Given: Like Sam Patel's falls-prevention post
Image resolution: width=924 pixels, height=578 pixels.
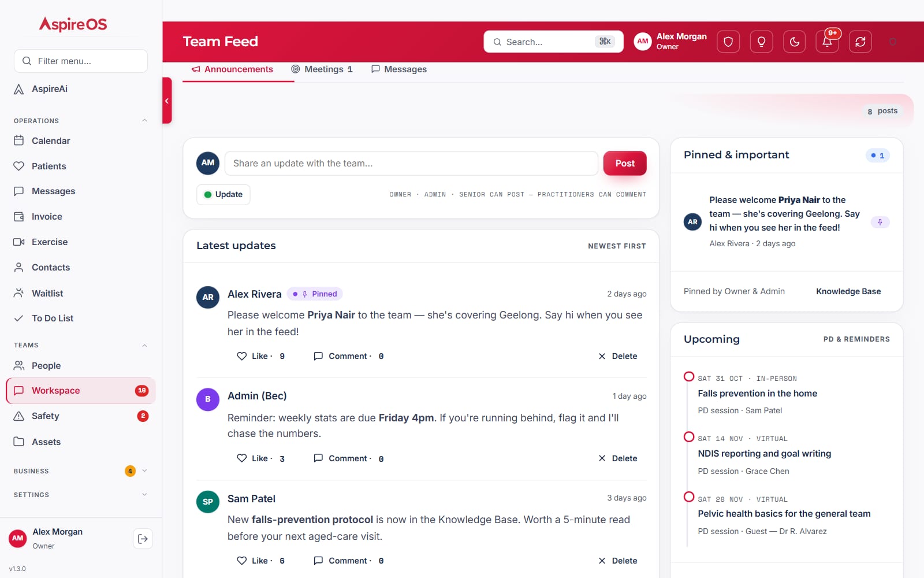Looking at the screenshot, I should coord(260,561).
